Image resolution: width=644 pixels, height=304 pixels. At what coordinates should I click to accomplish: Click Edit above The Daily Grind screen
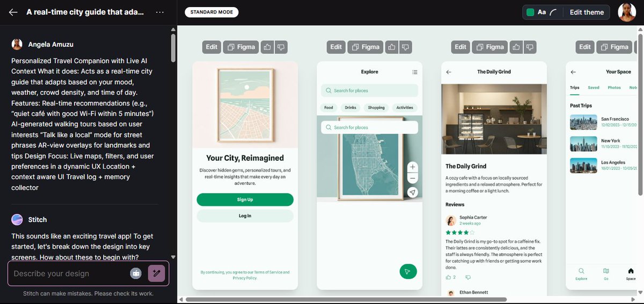(460, 47)
